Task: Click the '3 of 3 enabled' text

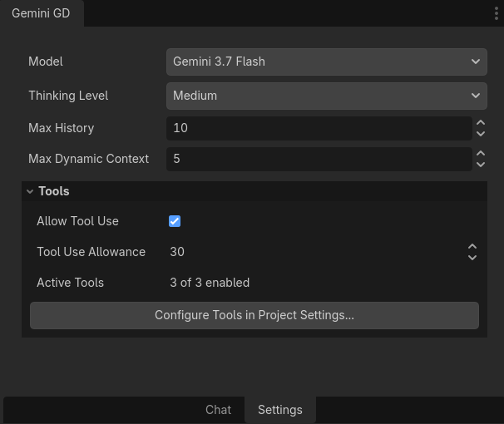Action: 210,283
